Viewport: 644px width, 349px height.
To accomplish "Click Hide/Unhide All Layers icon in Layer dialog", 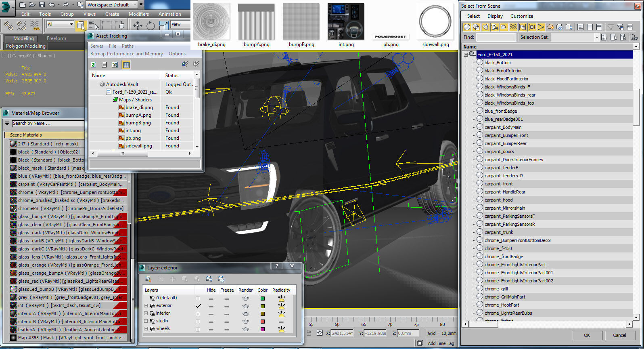I will coord(209,279).
